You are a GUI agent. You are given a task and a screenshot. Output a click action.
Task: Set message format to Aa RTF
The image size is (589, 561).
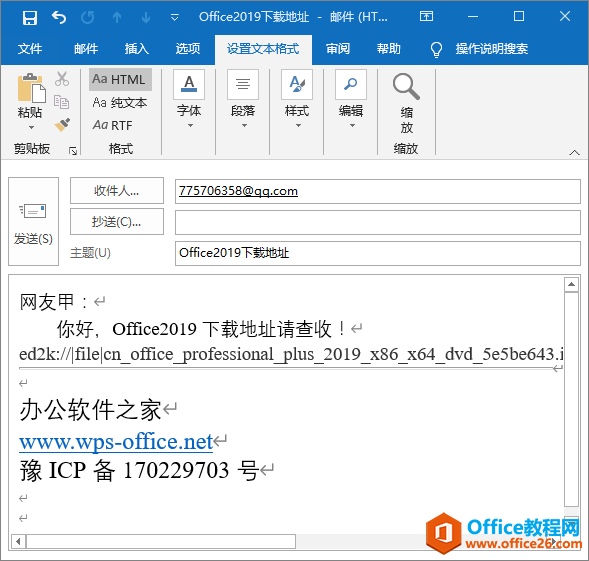(113, 125)
